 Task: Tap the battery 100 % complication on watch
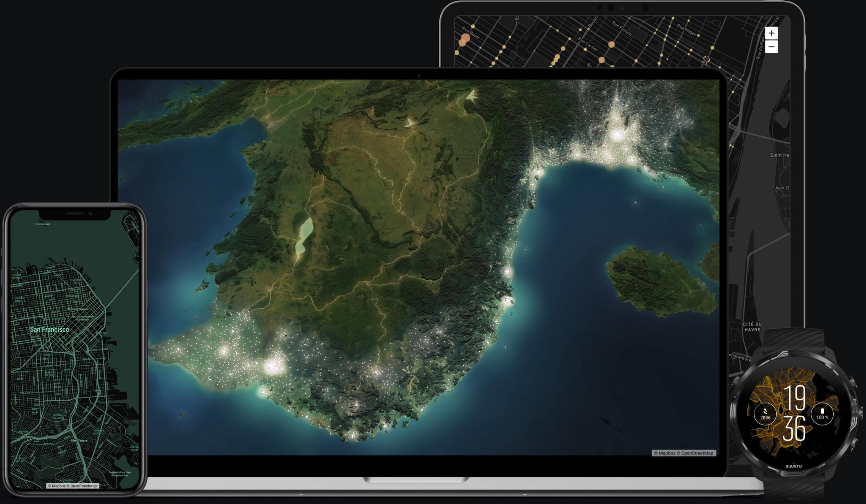pyautogui.click(x=822, y=414)
